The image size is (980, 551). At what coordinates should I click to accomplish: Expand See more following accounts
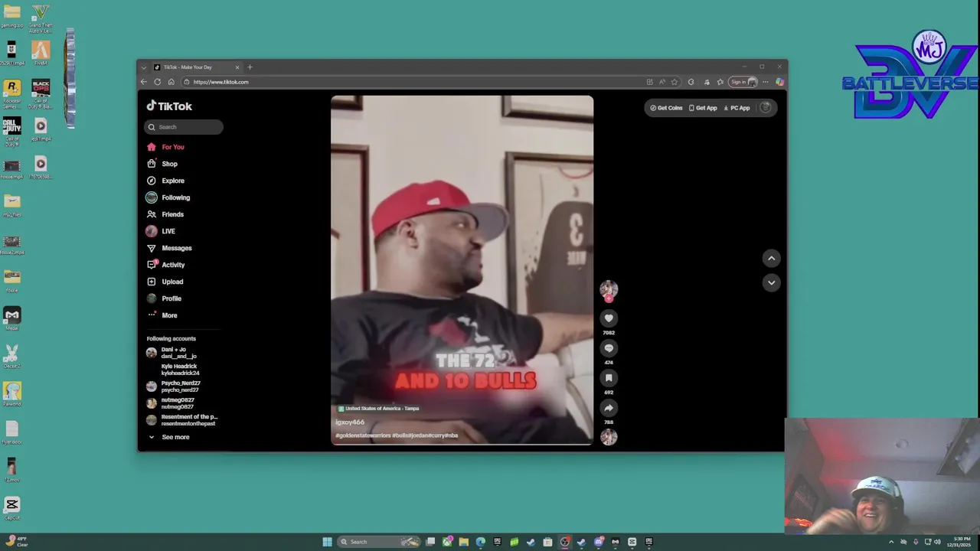pos(168,437)
